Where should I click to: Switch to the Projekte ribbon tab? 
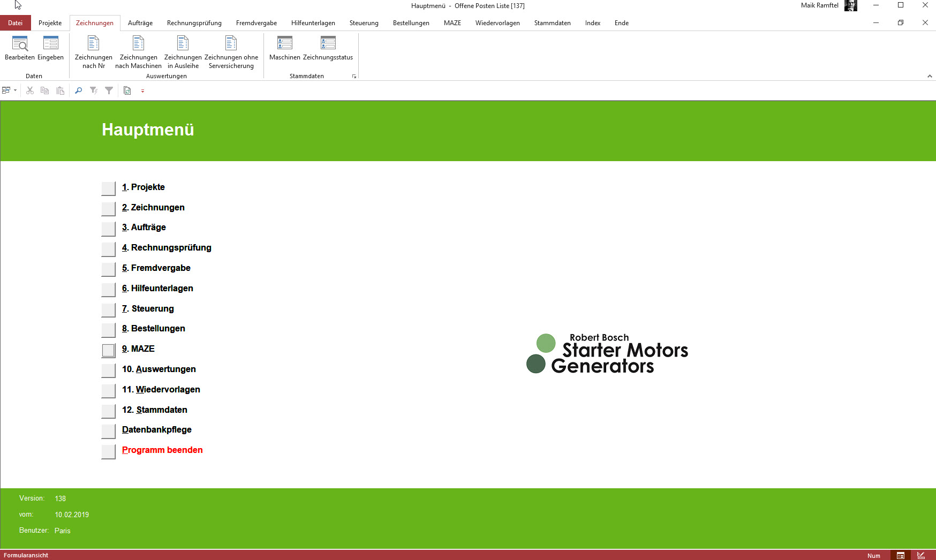pos(50,23)
